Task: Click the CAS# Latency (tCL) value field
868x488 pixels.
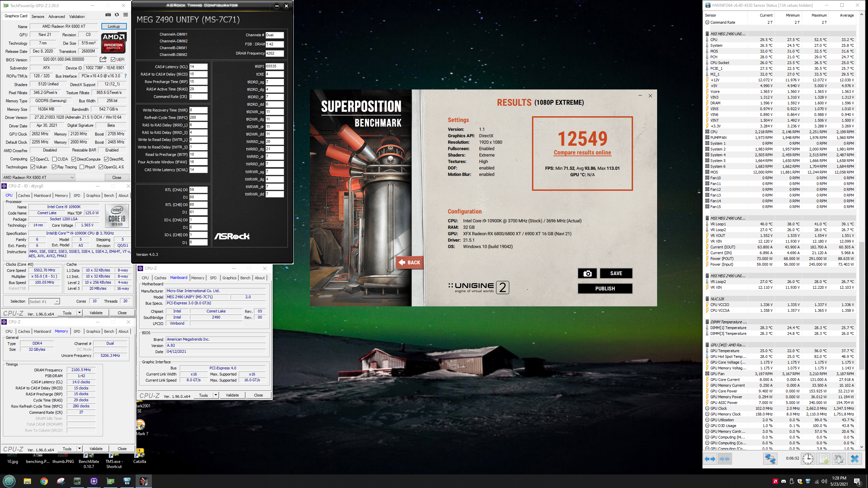Action: (198, 67)
